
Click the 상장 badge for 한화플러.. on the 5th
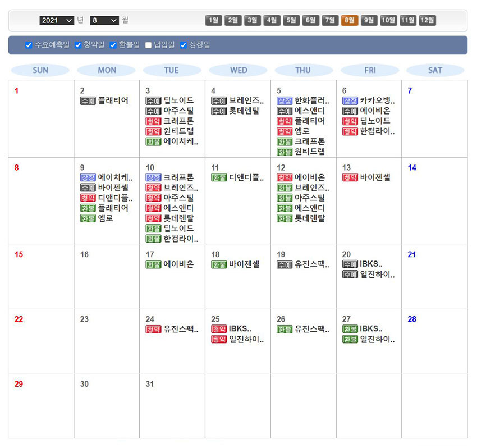[x=285, y=100]
